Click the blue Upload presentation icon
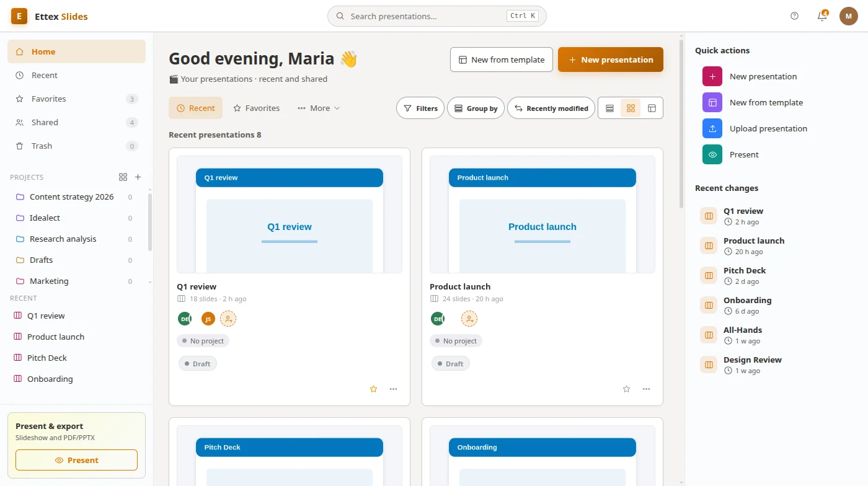This screenshot has width=868, height=486. pyautogui.click(x=712, y=128)
